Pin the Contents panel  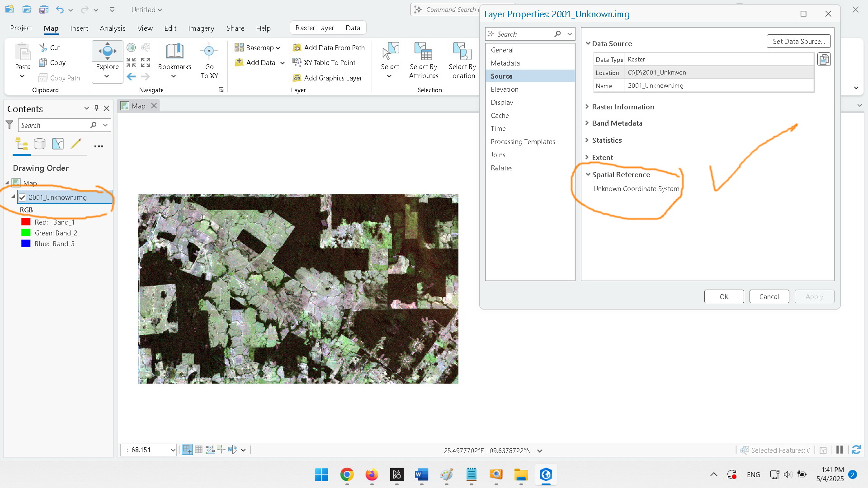coord(96,108)
